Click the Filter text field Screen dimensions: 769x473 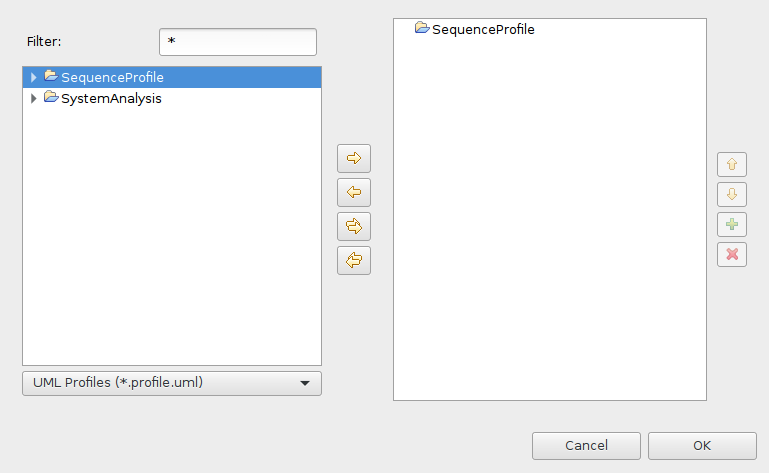238,42
